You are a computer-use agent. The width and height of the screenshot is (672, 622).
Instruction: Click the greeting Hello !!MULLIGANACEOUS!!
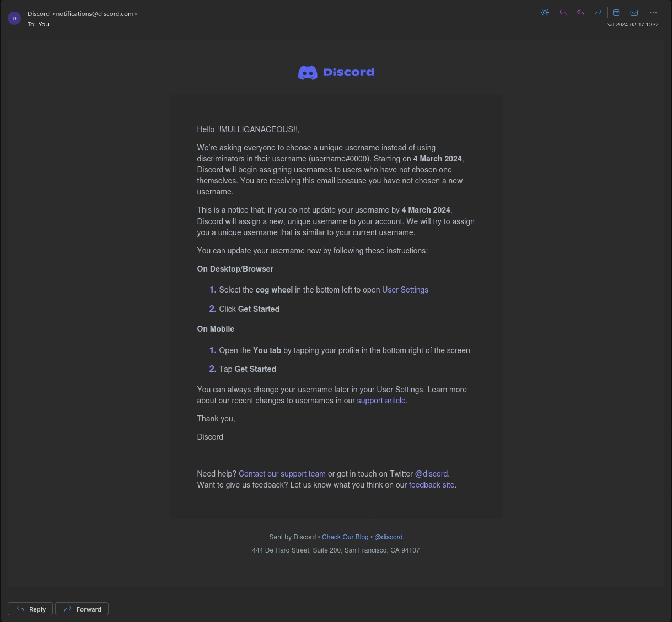[248, 129]
